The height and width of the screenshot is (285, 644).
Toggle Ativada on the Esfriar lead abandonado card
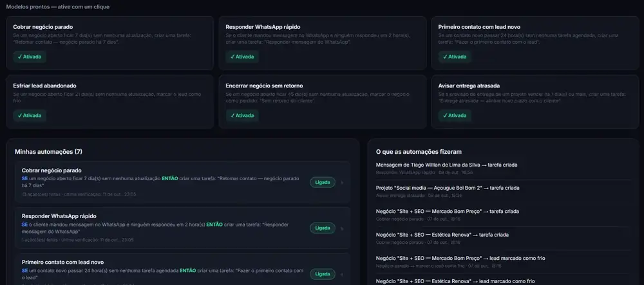click(30, 115)
